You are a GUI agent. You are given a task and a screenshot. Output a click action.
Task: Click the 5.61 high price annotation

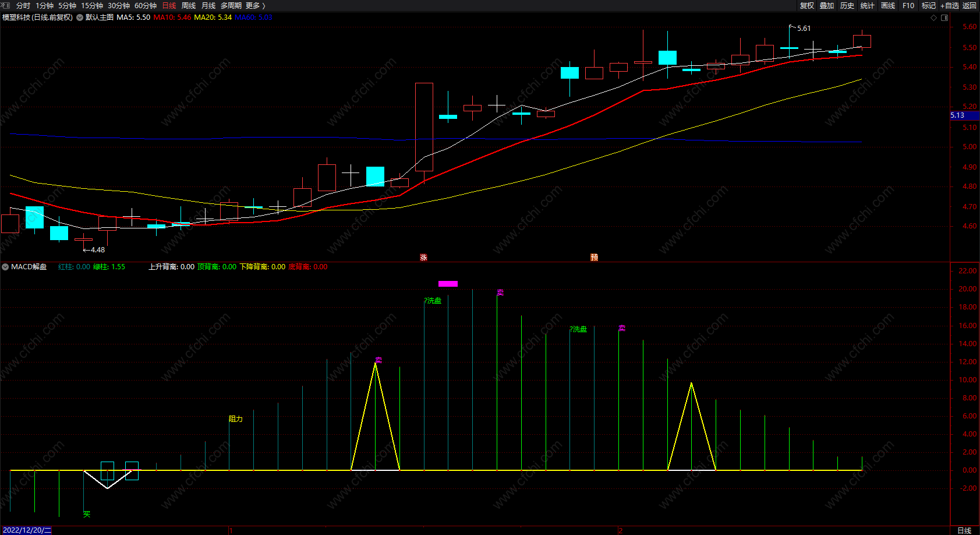tap(804, 29)
